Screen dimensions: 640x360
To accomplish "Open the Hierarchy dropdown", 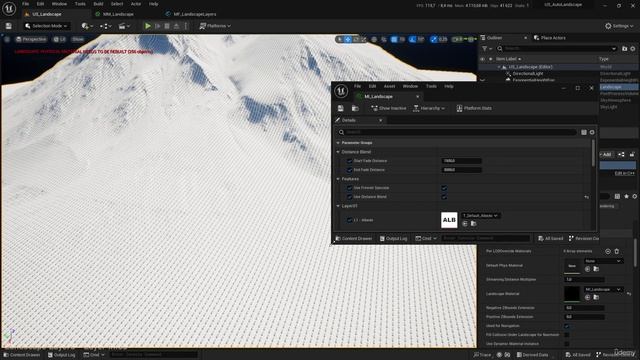I will pyautogui.click(x=429, y=108).
